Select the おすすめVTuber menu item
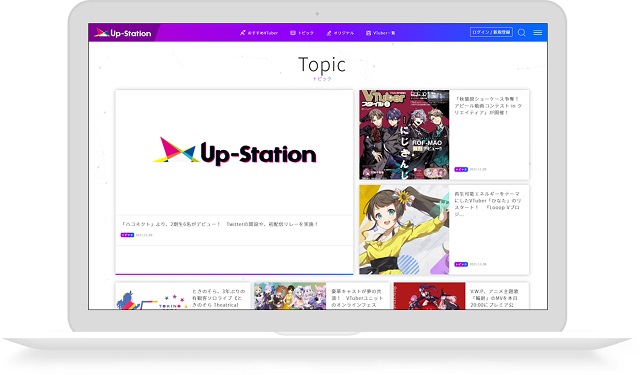This screenshot has width=640, height=375. point(259,33)
